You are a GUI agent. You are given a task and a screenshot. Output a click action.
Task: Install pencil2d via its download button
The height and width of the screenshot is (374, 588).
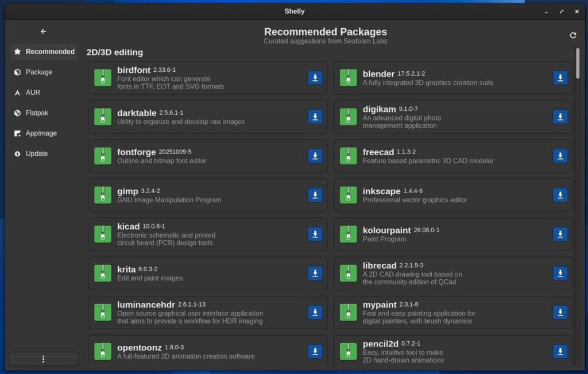560,352
